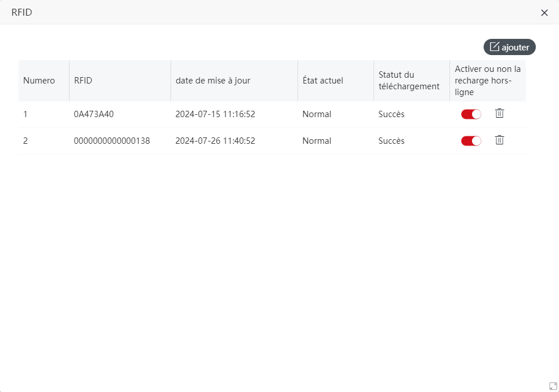Click the date 2024-07-26 11:40:52 cell
Image resolution: width=559 pixels, height=392 pixels.
click(215, 141)
